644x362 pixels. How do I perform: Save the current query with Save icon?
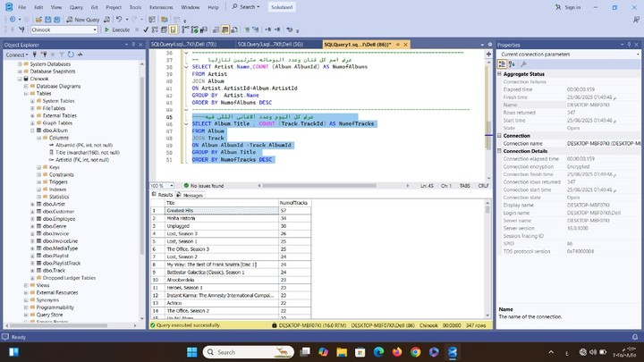coord(47,20)
